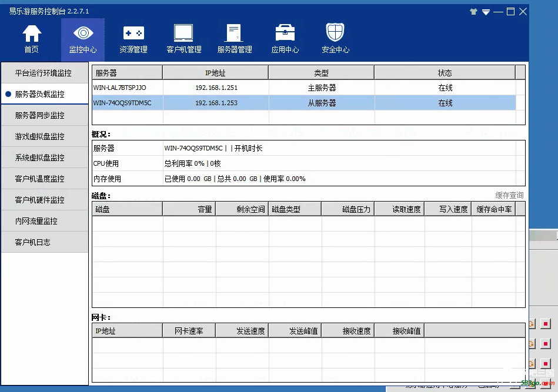
Task: Click the IP地址 header in 网卡 table
Action: pos(127,331)
